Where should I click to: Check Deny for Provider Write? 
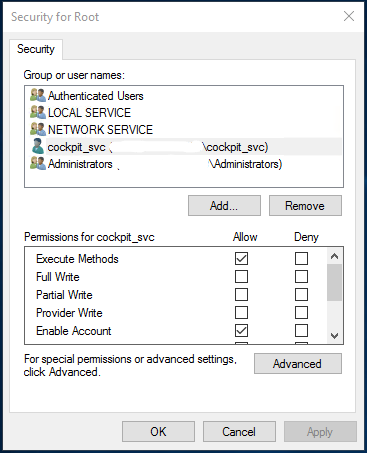click(x=301, y=312)
